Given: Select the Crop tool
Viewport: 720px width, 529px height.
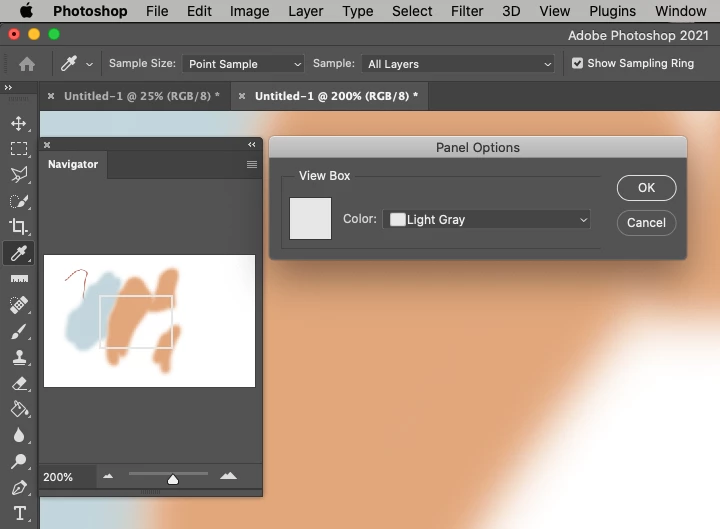Looking at the screenshot, I should click(x=19, y=226).
